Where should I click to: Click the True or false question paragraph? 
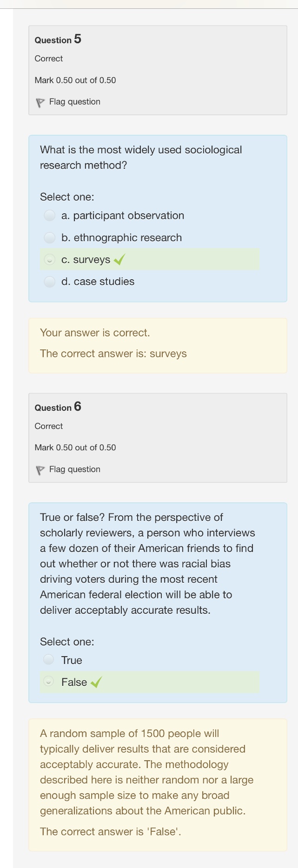pyautogui.click(x=147, y=564)
